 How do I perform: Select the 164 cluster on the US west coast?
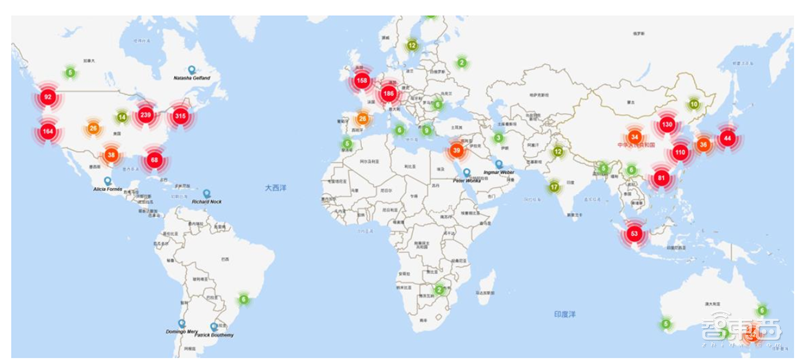[x=48, y=131]
